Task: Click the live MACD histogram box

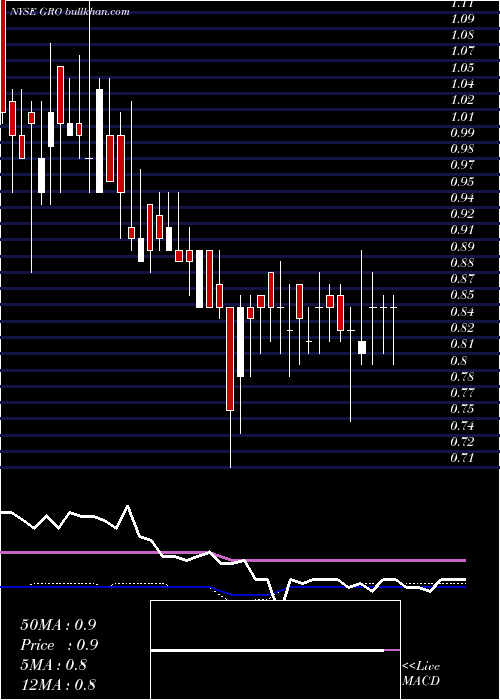Action: pos(275,650)
